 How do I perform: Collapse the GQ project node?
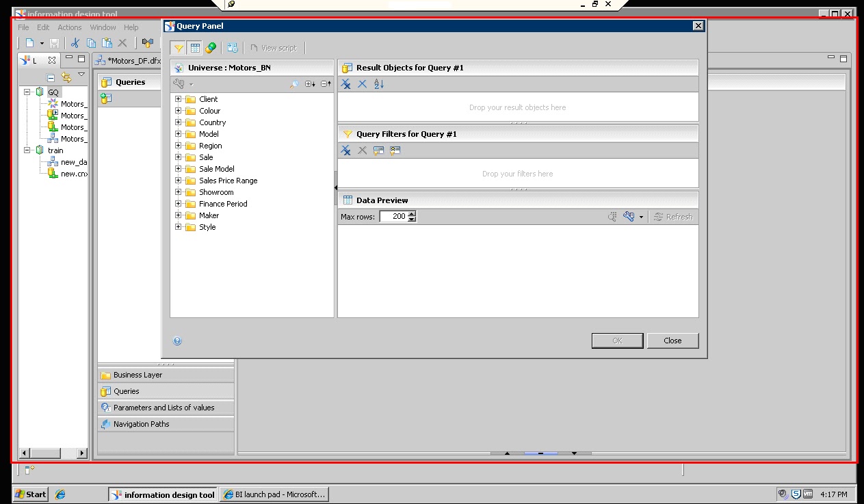tap(25, 92)
